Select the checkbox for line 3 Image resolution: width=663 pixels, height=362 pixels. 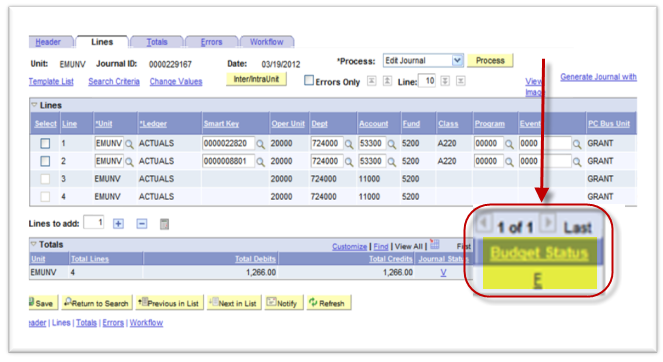45,179
